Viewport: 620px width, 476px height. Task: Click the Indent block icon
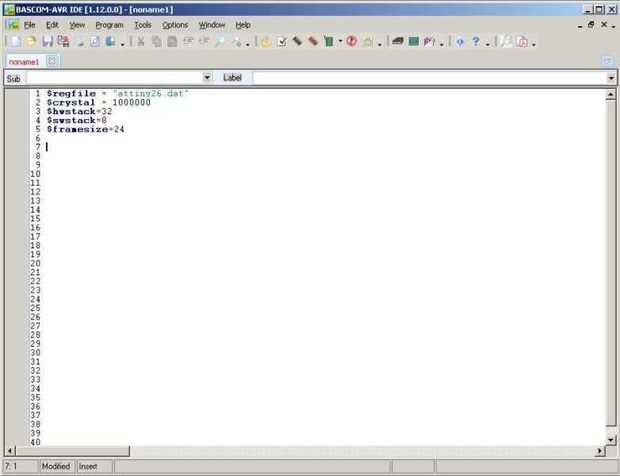[188, 42]
